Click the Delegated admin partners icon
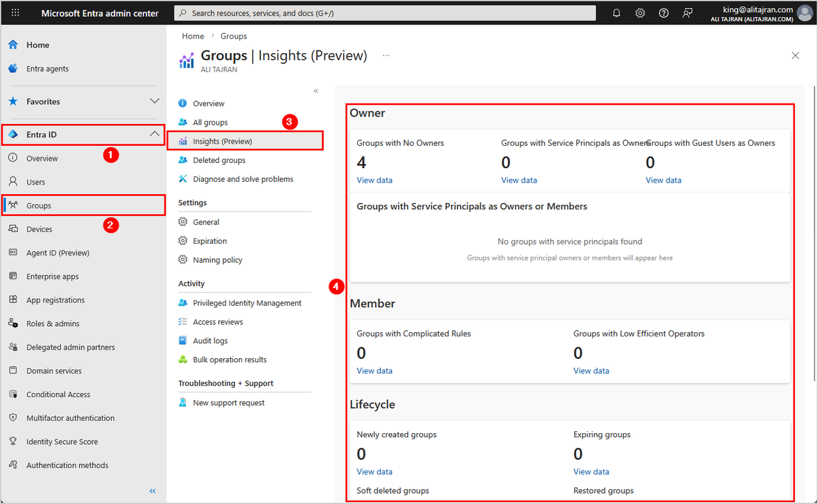The image size is (818, 504). (x=13, y=347)
